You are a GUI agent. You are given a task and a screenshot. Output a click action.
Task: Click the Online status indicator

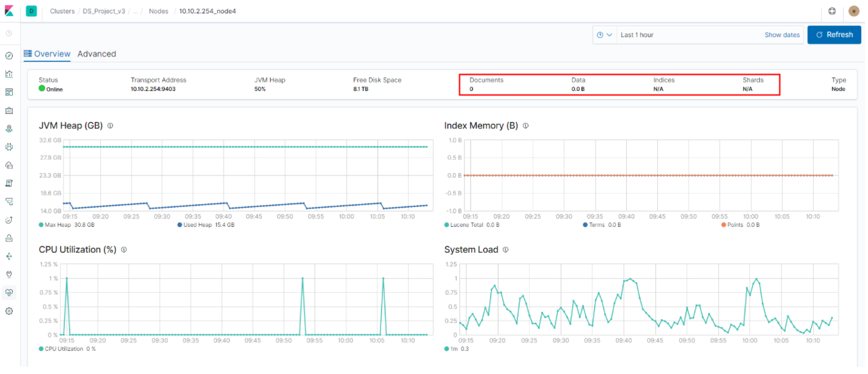(x=51, y=89)
